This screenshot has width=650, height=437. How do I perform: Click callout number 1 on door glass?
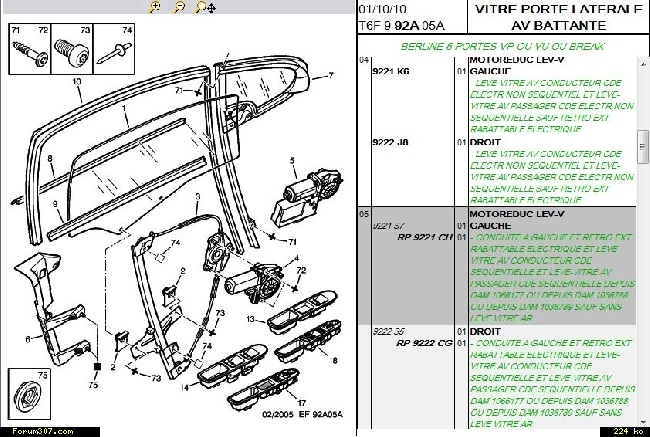pos(124,108)
